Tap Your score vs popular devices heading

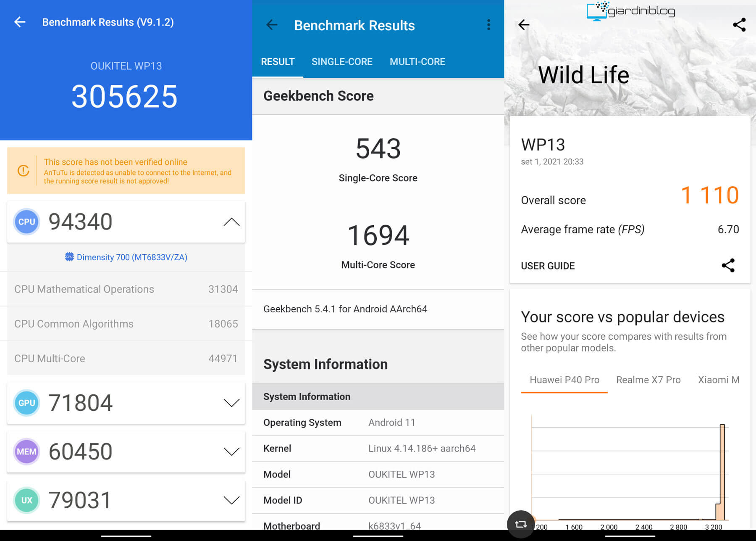pyautogui.click(x=622, y=317)
